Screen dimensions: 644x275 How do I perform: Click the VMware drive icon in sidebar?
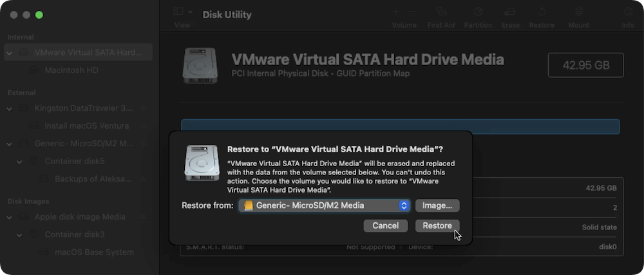[x=24, y=53]
